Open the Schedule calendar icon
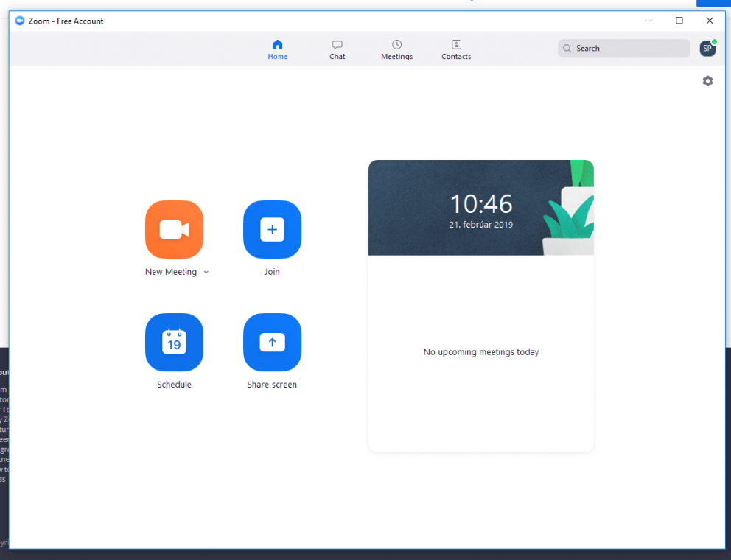Image resolution: width=731 pixels, height=560 pixels. pyautogui.click(x=174, y=342)
